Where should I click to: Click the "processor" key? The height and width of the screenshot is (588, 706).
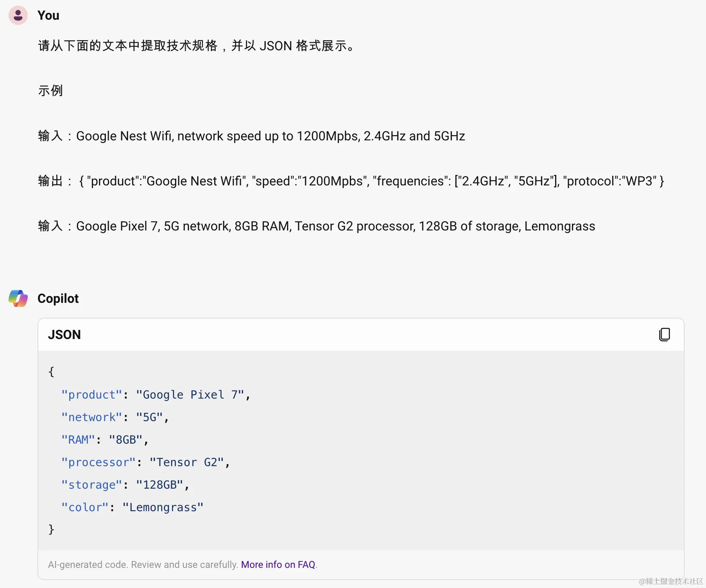click(x=99, y=462)
